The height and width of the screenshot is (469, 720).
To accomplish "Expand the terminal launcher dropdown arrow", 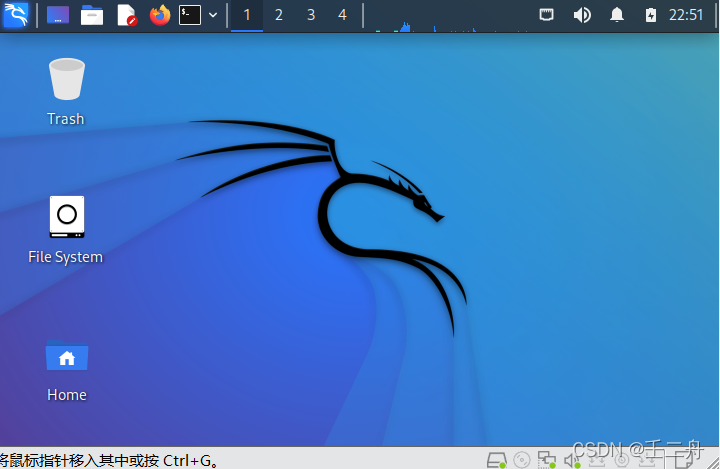I will pos(213,15).
